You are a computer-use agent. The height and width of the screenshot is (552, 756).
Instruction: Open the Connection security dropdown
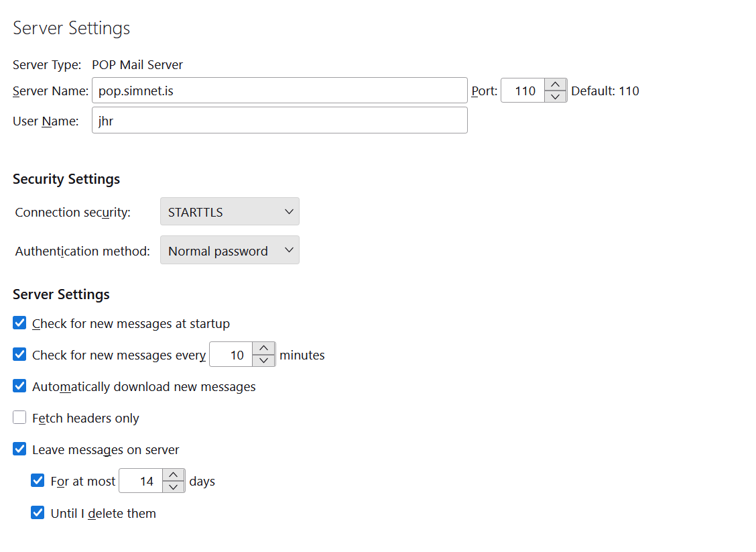pyautogui.click(x=229, y=212)
